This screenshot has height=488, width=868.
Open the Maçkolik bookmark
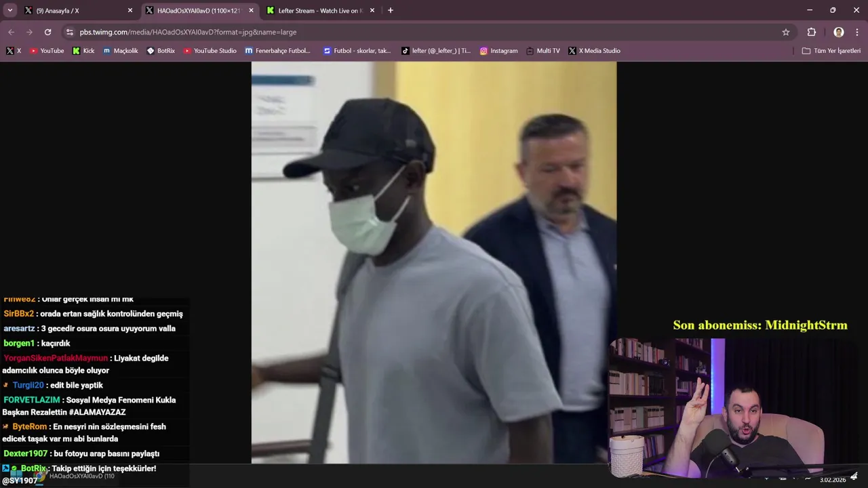click(121, 51)
